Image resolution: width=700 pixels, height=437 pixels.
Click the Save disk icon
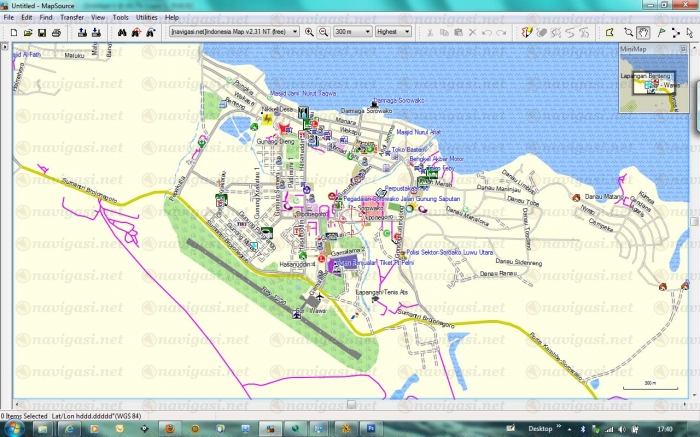point(41,32)
